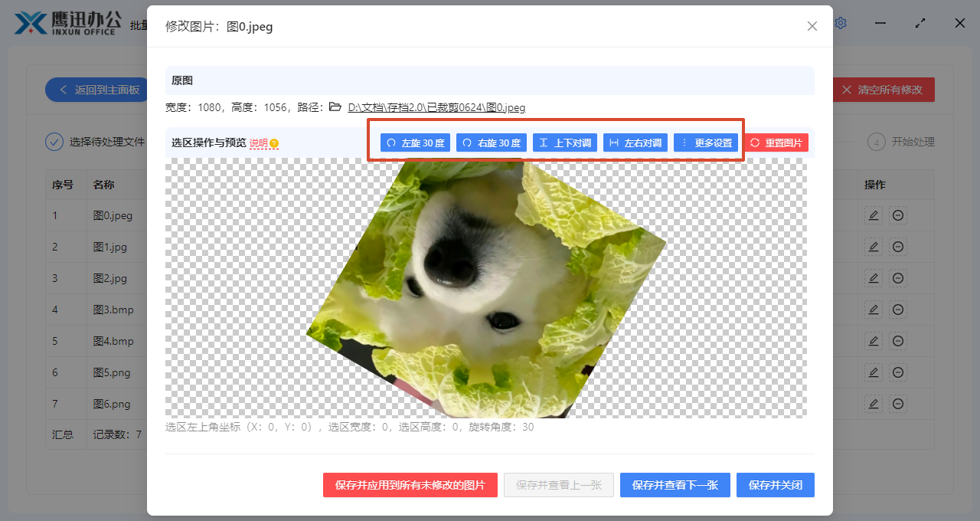Click edit pencil icon for row 4

tap(874, 310)
